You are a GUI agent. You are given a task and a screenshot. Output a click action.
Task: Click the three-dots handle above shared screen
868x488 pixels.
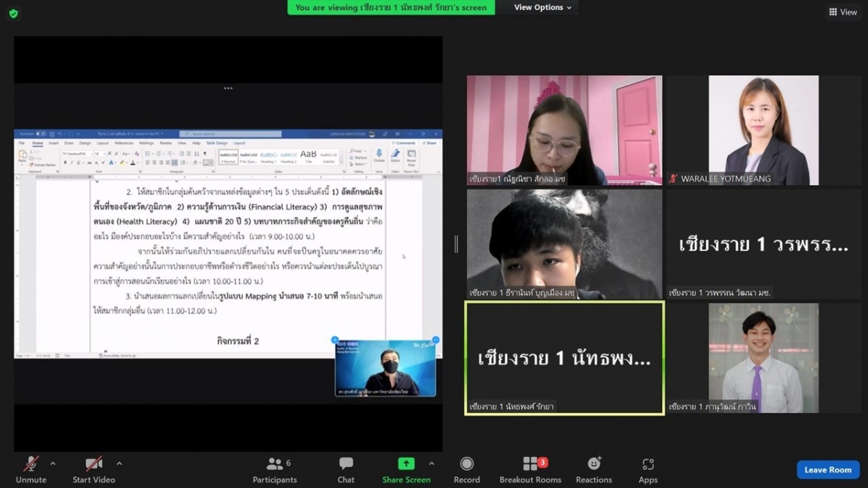228,88
